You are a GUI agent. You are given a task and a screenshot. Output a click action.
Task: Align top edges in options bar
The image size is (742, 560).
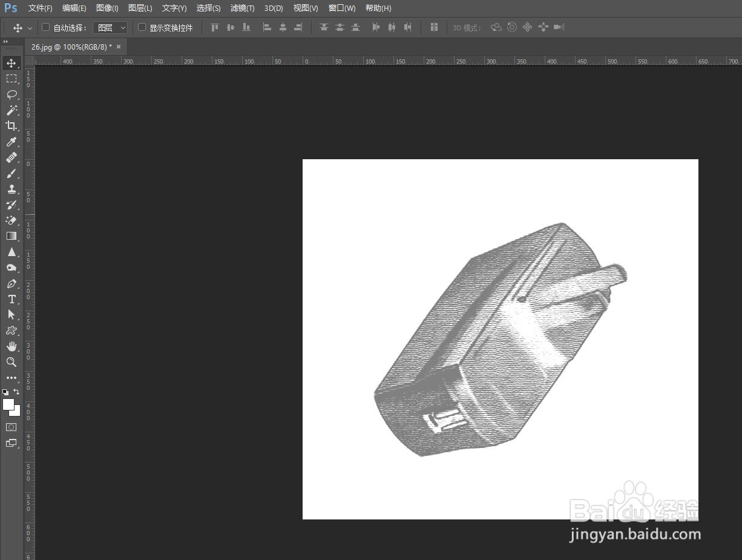click(214, 27)
